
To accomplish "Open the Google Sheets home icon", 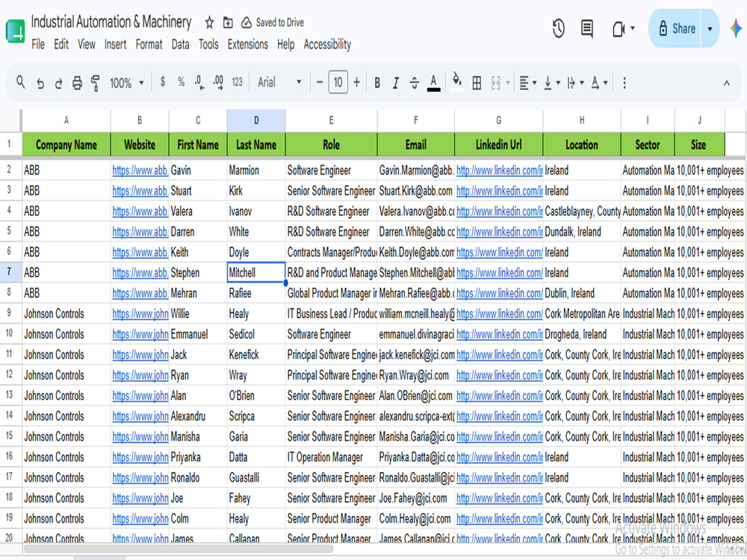I will click(x=15, y=31).
